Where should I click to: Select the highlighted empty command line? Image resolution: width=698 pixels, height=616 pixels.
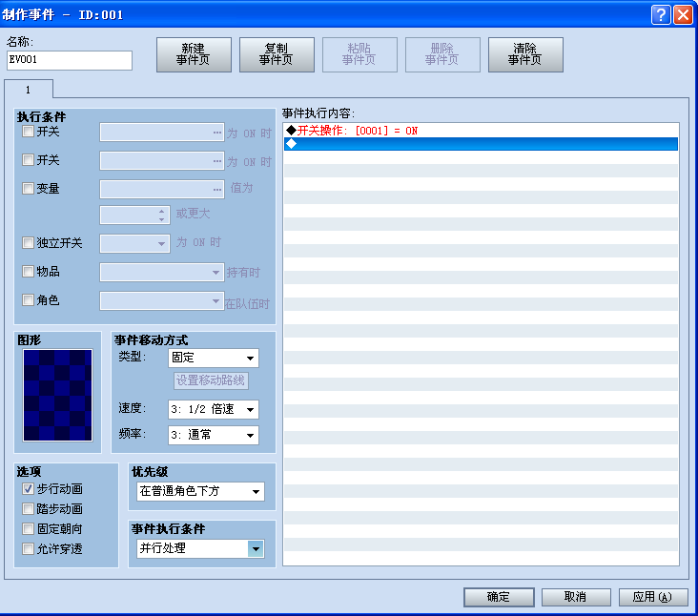481,144
